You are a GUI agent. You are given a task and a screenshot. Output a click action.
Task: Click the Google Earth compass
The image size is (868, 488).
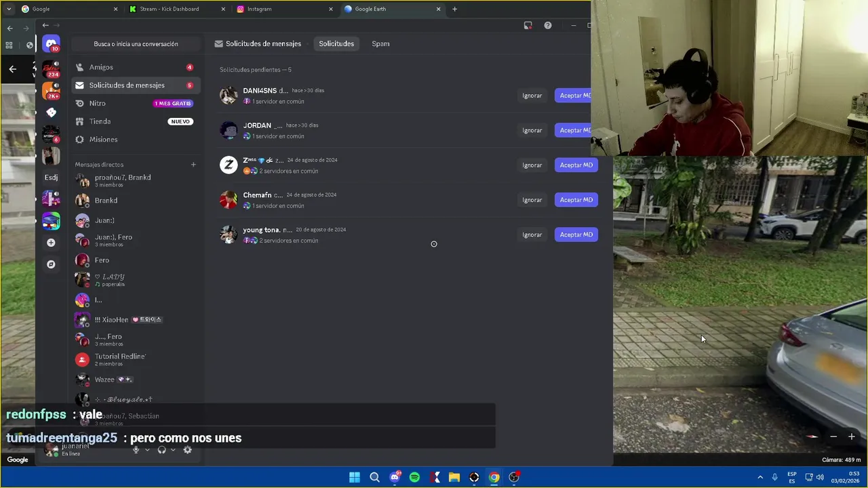(812, 436)
